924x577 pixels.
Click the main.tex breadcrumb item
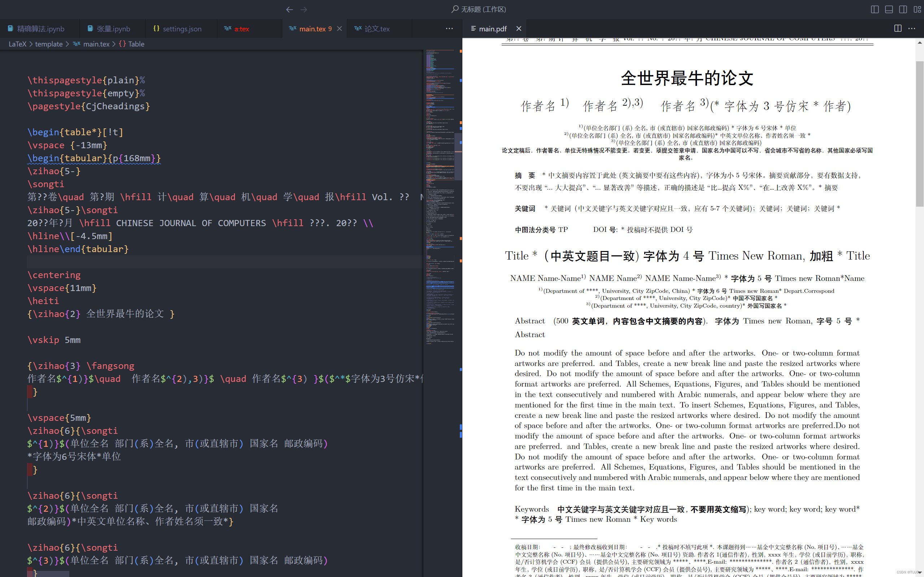96,44
